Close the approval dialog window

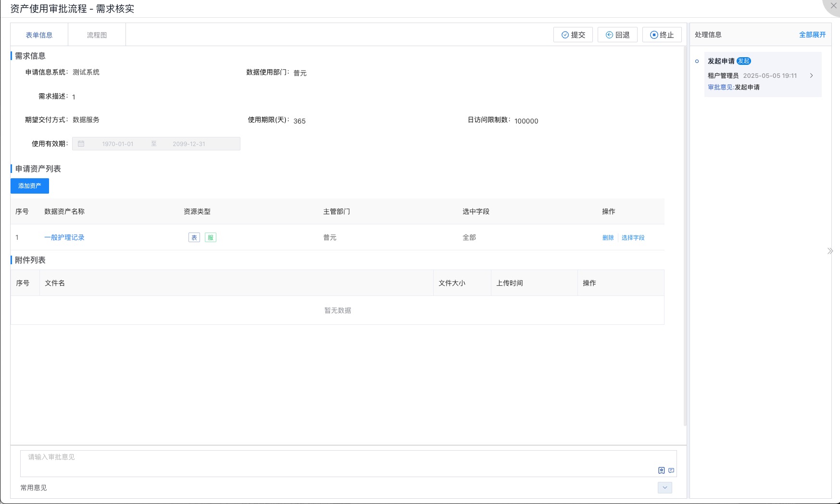[x=833, y=6]
